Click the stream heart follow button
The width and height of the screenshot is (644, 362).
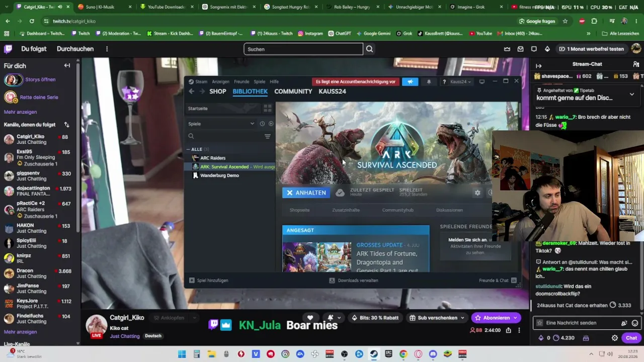point(310,318)
